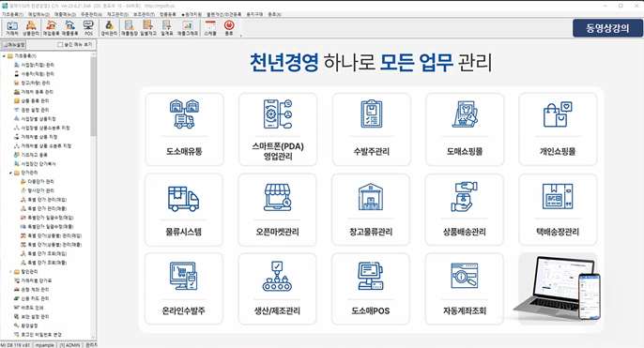The width and height of the screenshot is (644, 348).
Task: Open the 매출원장 toolbar icon
Action: click(130, 28)
